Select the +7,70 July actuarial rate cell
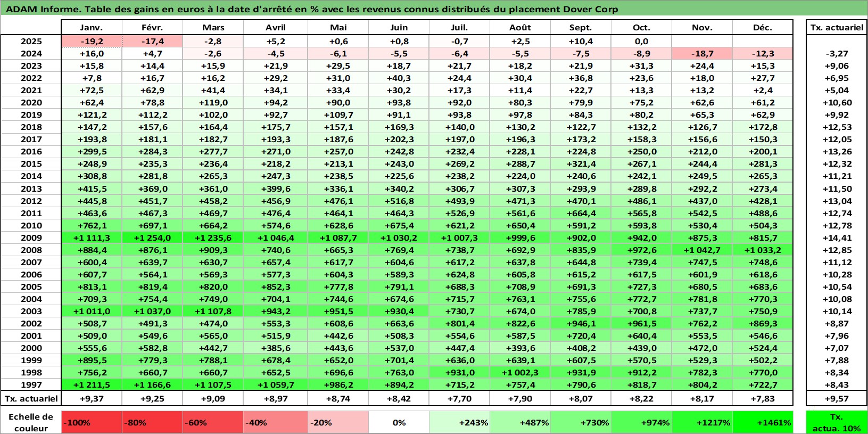The width and height of the screenshot is (868, 434). pos(460,398)
